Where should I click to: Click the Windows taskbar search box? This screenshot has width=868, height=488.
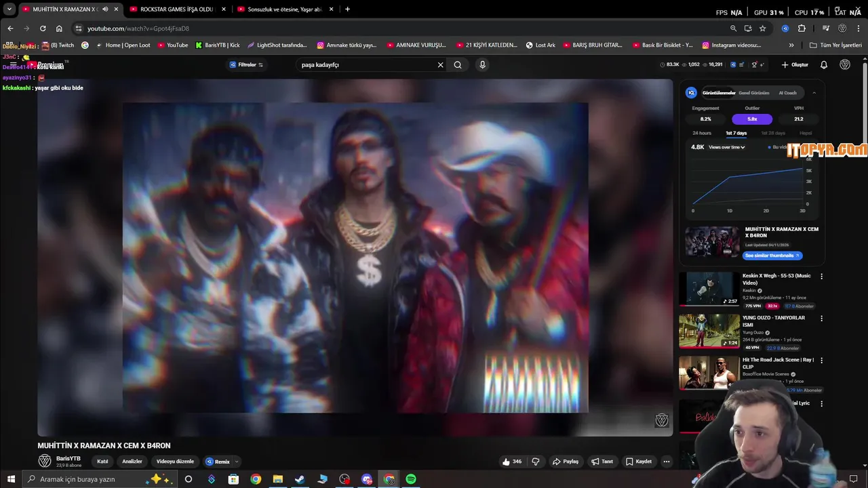(x=98, y=479)
